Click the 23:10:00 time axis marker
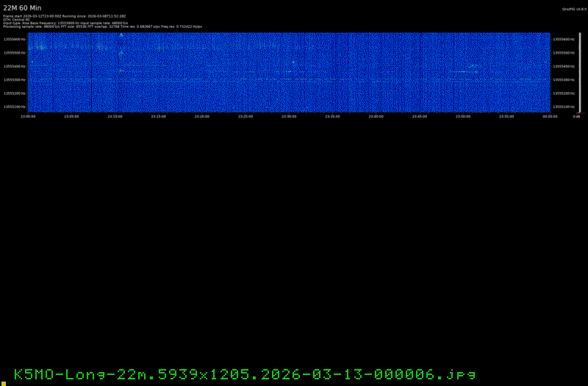588x386 pixels. pyautogui.click(x=115, y=116)
